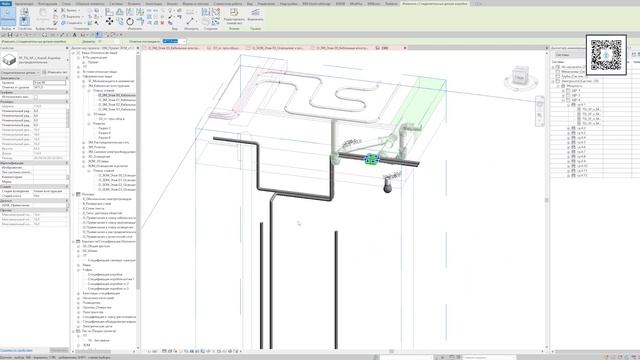The width and height of the screenshot is (640, 360).
Task: Collapse the Identity Data section in Properties
Action: pos(67,163)
